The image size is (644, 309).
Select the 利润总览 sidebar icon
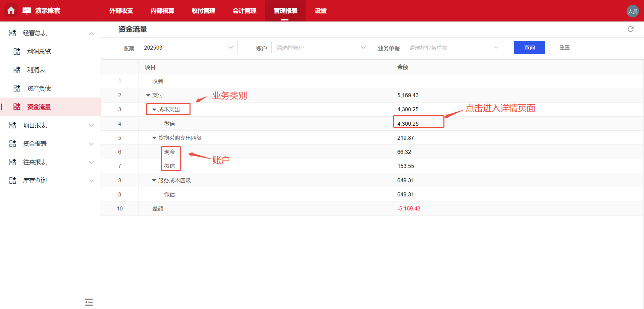coord(16,51)
